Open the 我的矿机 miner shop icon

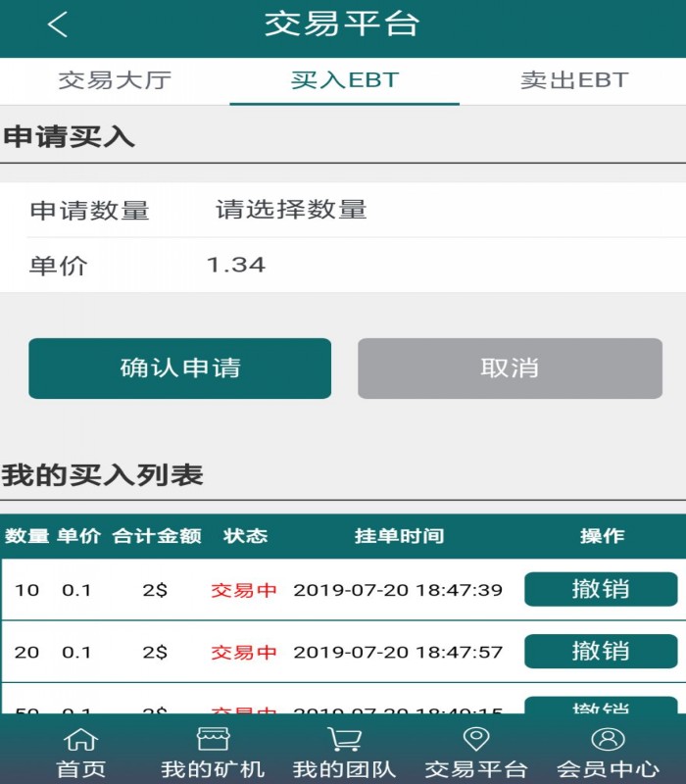[213, 739]
